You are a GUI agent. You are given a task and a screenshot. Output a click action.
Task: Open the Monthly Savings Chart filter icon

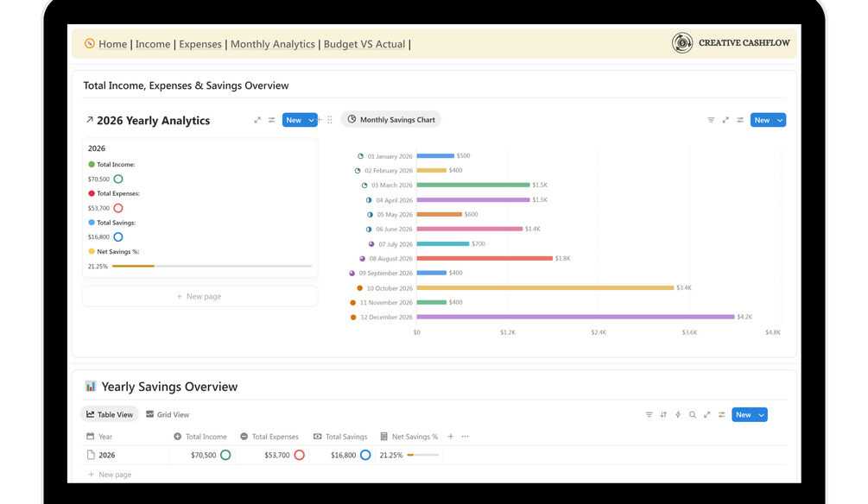pos(711,120)
